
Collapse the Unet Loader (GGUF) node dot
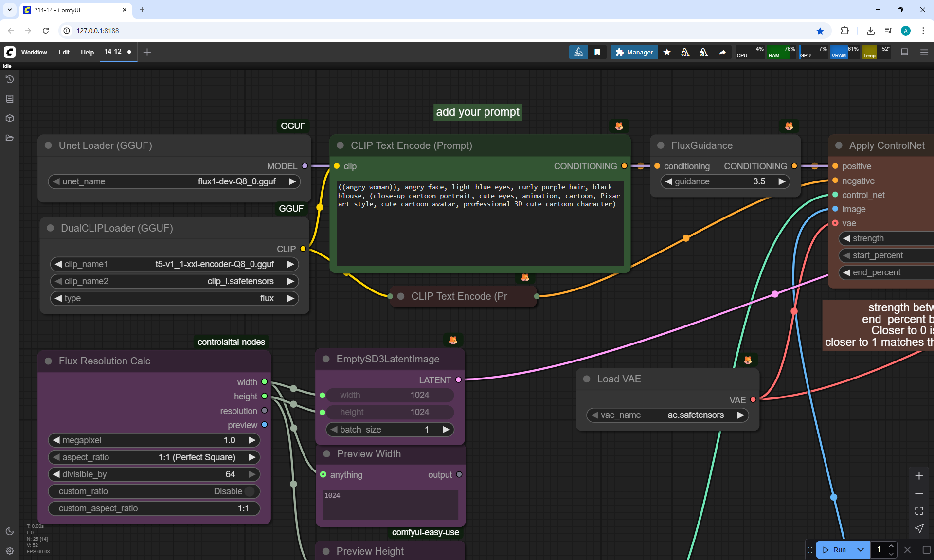[48, 145]
